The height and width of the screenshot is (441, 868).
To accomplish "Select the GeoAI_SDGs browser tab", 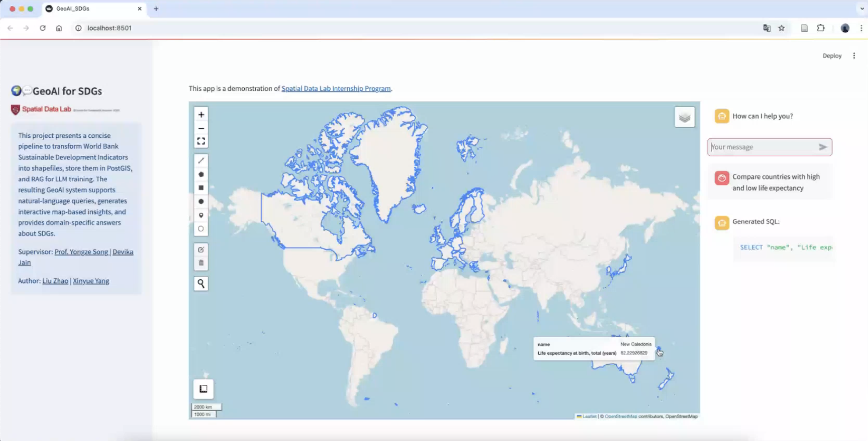I will coord(91,9).
